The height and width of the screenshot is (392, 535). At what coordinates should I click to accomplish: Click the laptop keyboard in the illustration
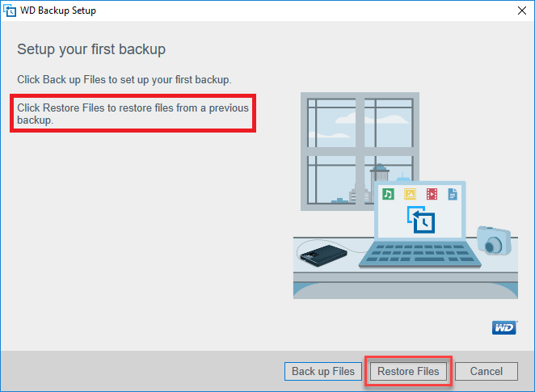419,253
